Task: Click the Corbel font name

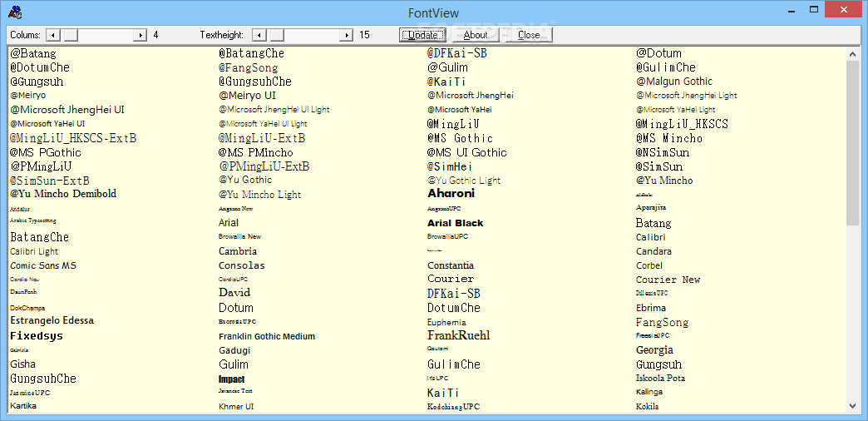Action: pos(649,265)
